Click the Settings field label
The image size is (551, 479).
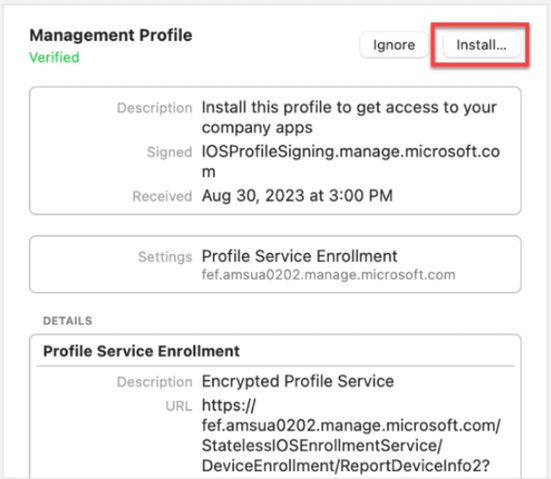click(x=165, y=257)
